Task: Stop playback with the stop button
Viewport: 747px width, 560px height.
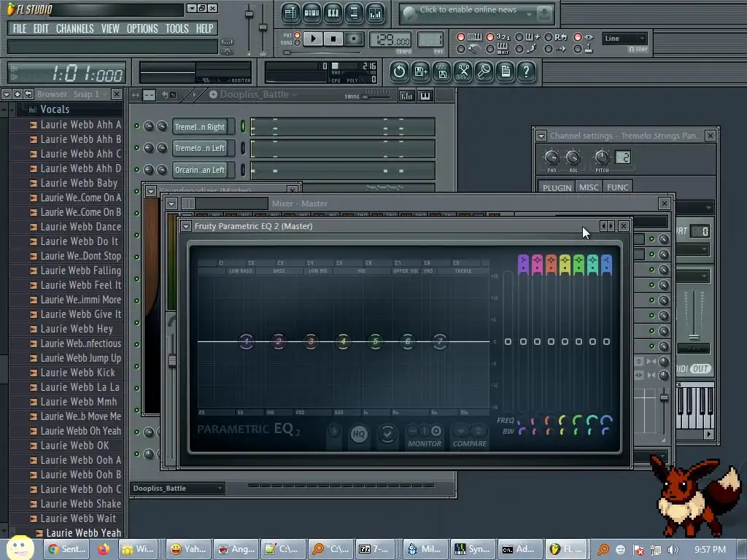Action: [x=333, y=39]
